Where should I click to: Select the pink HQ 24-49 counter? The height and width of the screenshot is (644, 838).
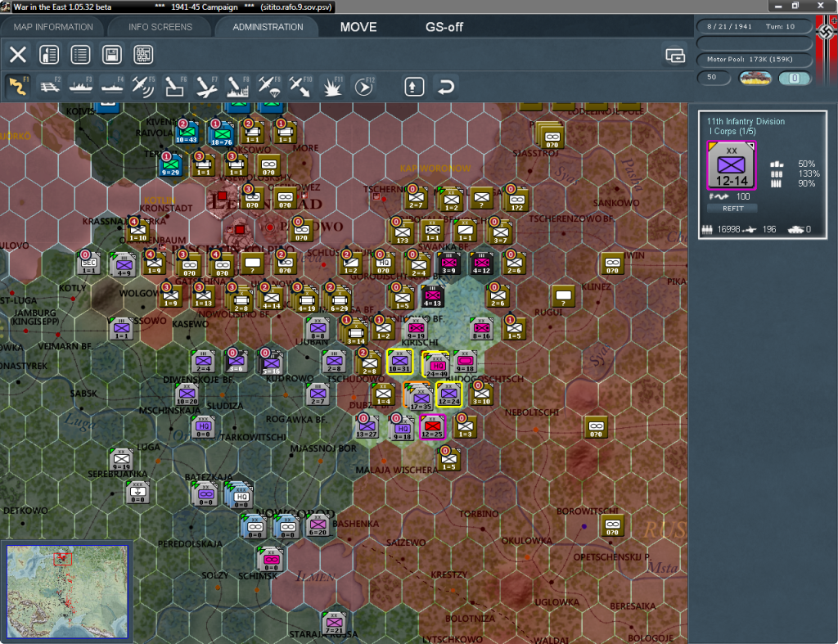click(437, 365)
